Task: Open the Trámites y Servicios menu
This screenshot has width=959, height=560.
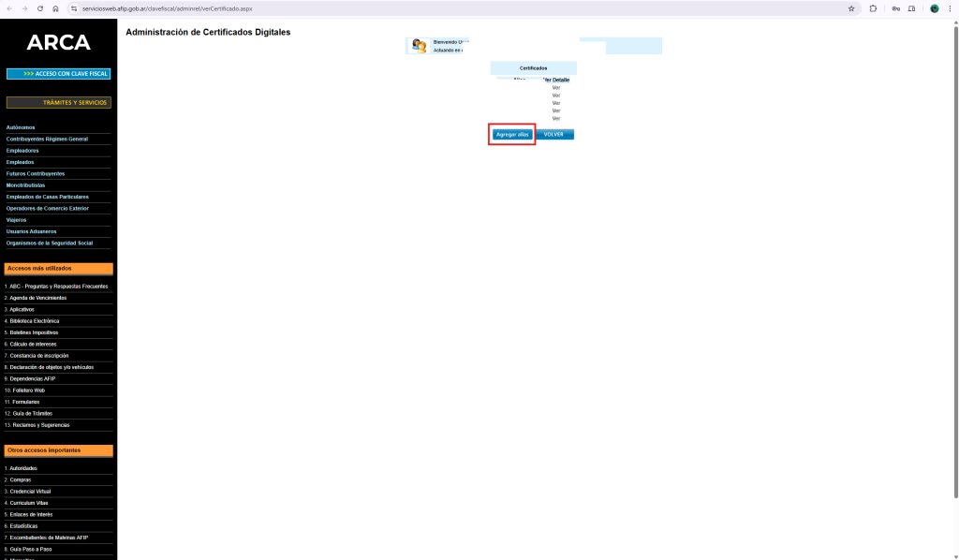Action: coord(58,102)
